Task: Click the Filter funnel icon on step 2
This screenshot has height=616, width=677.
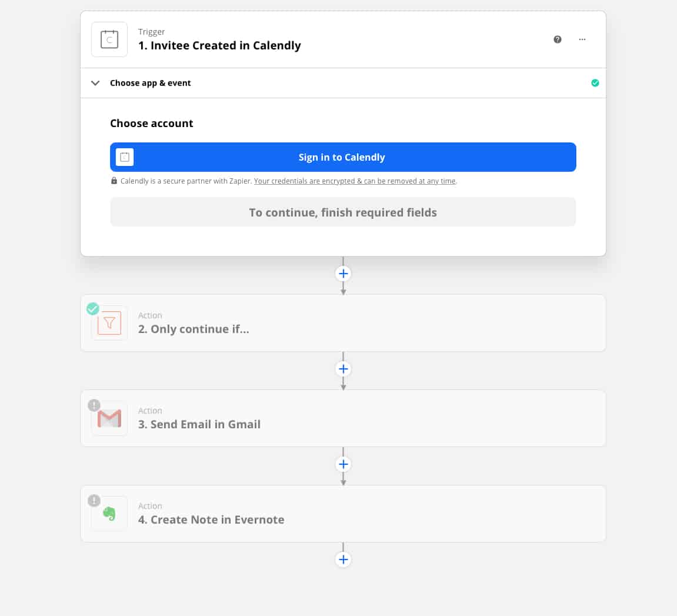Action: 109,322
